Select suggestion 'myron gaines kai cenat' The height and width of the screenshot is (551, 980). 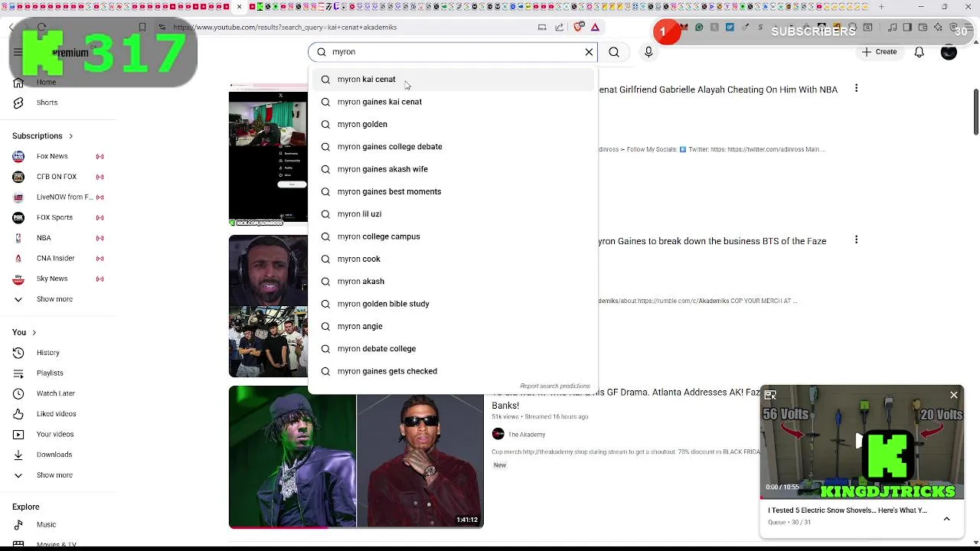453,102
